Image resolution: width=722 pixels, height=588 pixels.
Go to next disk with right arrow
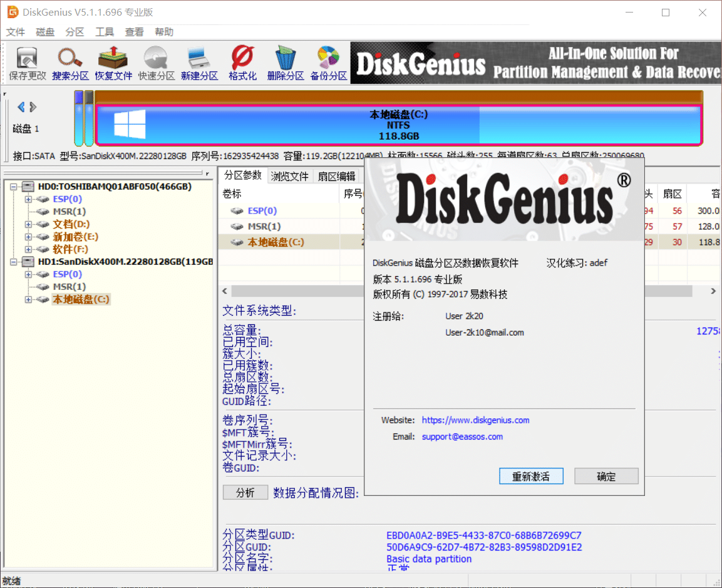click(33, 107)
